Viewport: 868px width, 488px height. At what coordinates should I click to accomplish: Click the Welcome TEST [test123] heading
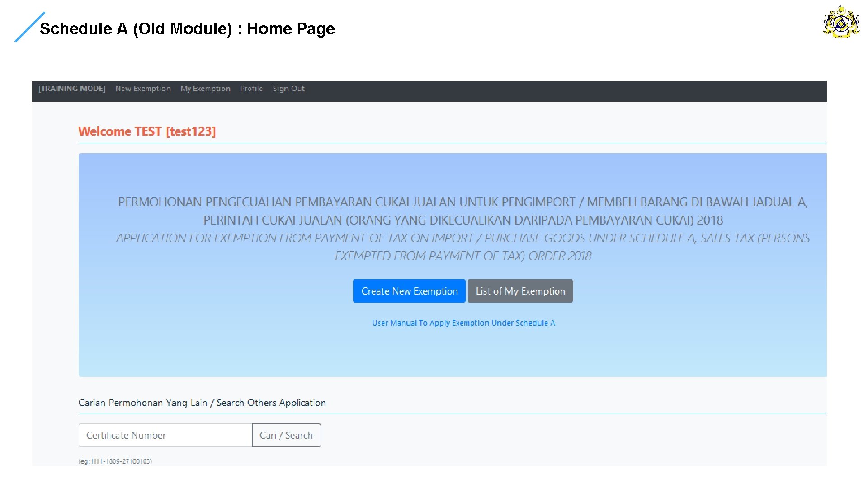[147, 131]
